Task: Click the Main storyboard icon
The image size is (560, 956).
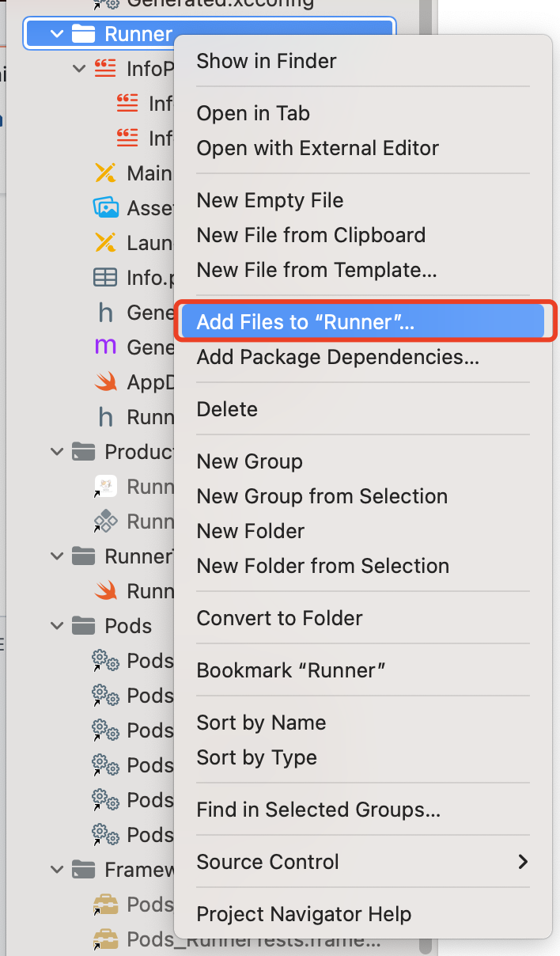Action: pyautogui.click(x=105, y=173)
